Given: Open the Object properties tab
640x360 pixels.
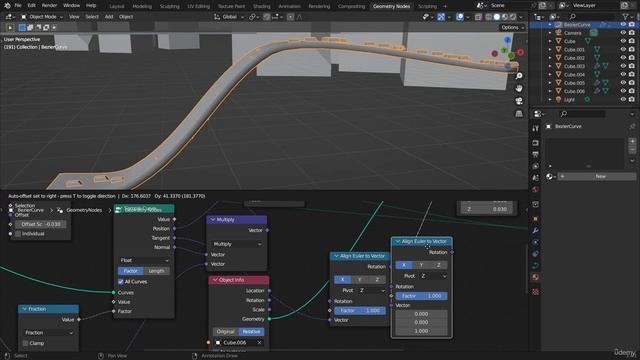Looking at the screenshot, I should [535, 219].
